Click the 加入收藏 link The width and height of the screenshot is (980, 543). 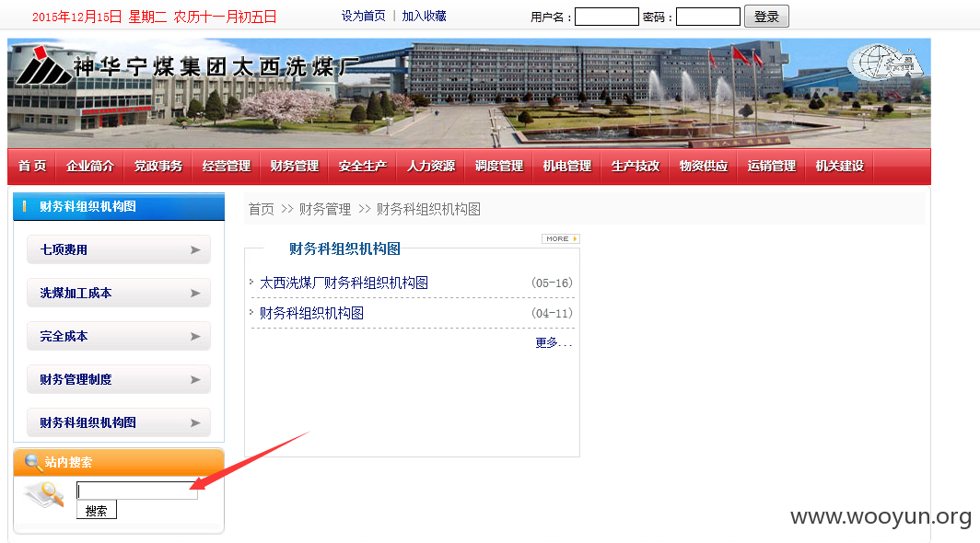tap(424, 17)
